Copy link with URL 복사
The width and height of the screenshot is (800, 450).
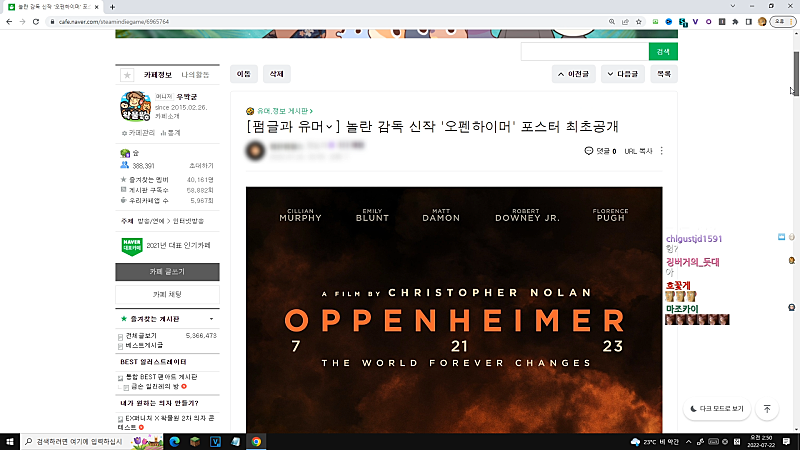click(638, 151)
